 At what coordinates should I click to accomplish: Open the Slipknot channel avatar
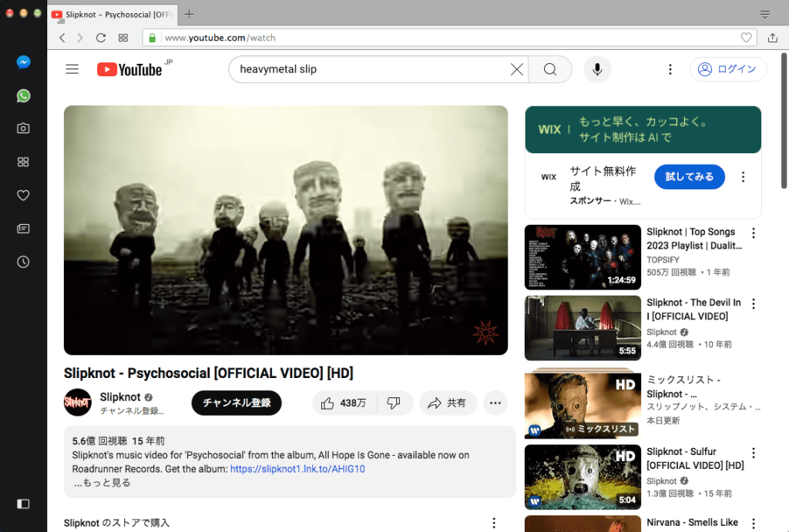pyautogui.click(x=78, y=402)
